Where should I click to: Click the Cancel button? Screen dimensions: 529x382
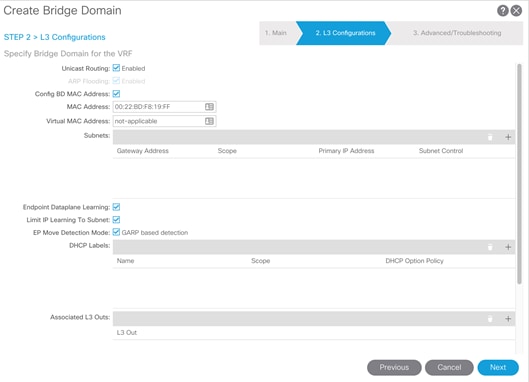[449, 367]
